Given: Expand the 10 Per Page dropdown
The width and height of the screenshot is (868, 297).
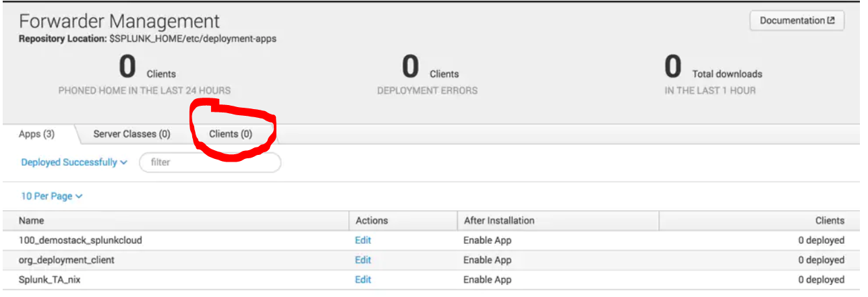Looking at the screenshot, I should point(52,196).
